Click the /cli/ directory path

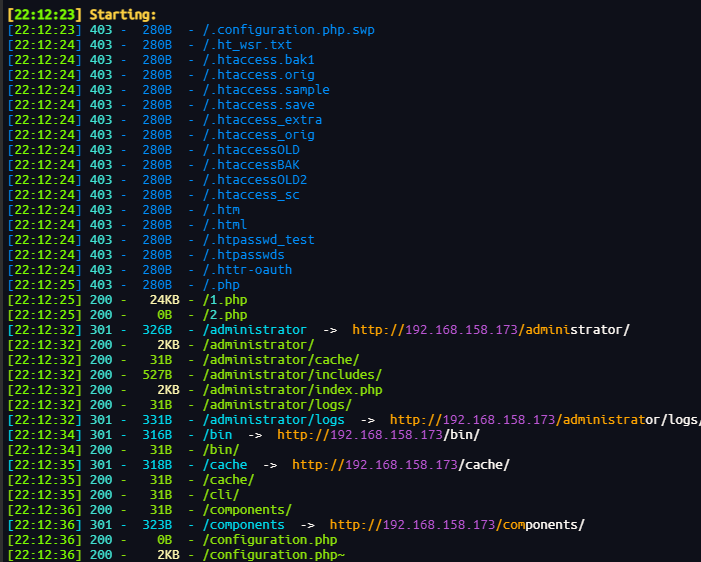click(221, 495)
